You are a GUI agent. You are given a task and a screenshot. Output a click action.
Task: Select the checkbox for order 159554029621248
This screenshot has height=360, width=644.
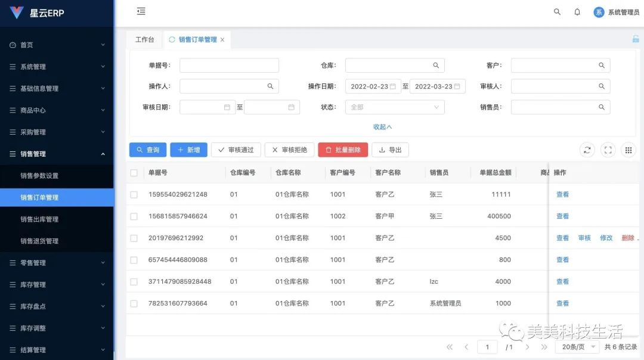click(x=134, y=194)
